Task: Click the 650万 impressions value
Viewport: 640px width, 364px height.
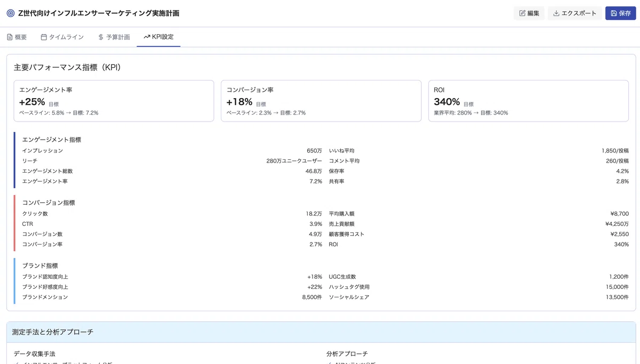Action: [x=315, y=151]
